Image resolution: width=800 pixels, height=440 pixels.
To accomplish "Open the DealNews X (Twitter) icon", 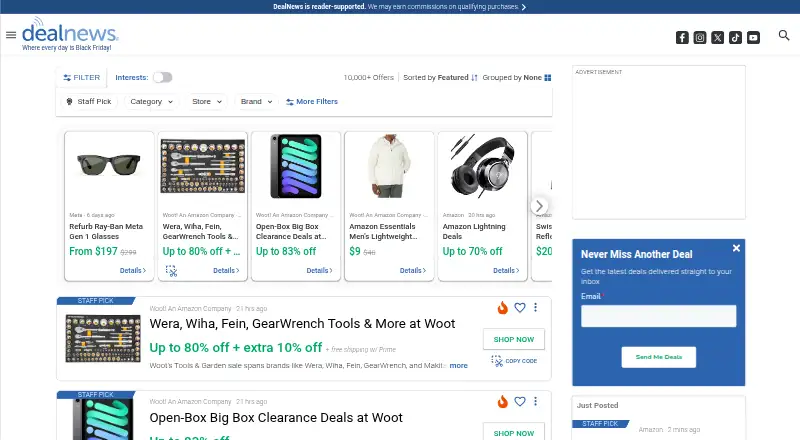I will [x=718, y=38].
